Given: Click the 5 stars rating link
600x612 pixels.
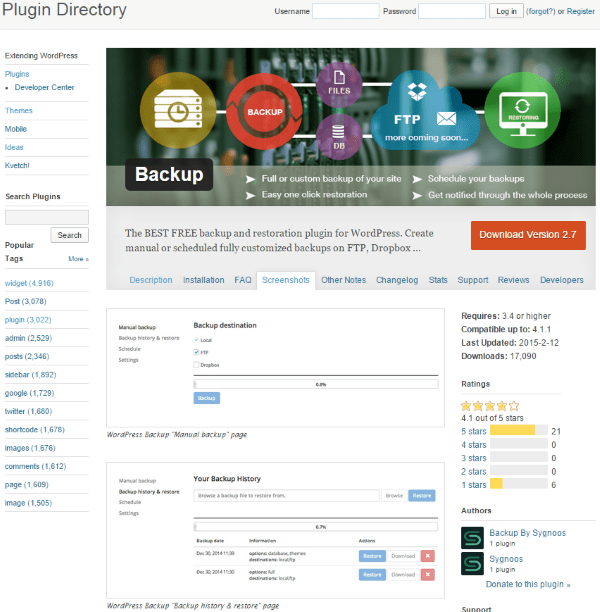Looking at the screenshot, I should pyautogui.click(x=474, y=432).
